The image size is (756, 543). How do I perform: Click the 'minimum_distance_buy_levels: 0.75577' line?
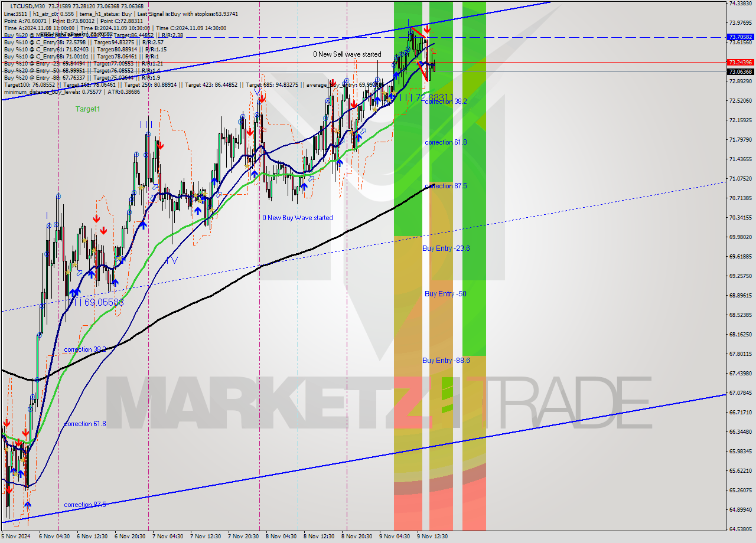click(72, 92)
